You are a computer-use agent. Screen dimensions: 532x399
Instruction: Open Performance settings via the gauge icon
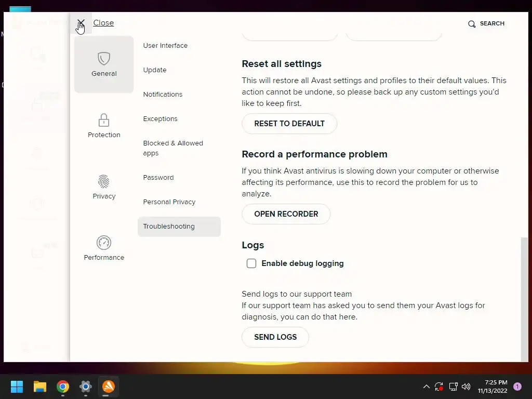pos(104,243)
